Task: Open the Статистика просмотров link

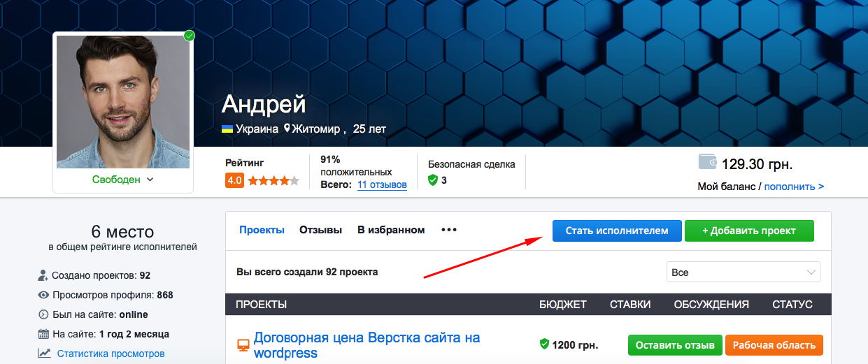Action: [111, 354]
